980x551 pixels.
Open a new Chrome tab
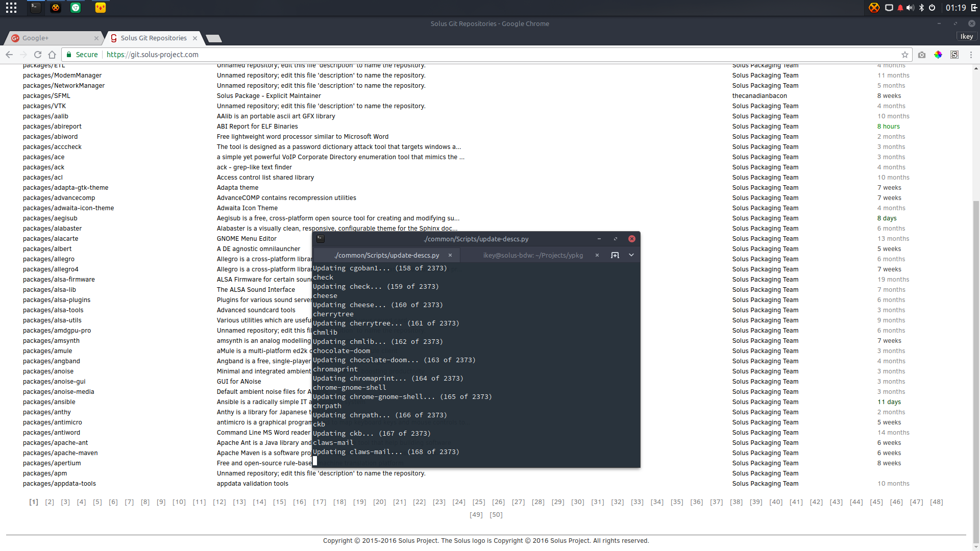[x=214, y=38]
